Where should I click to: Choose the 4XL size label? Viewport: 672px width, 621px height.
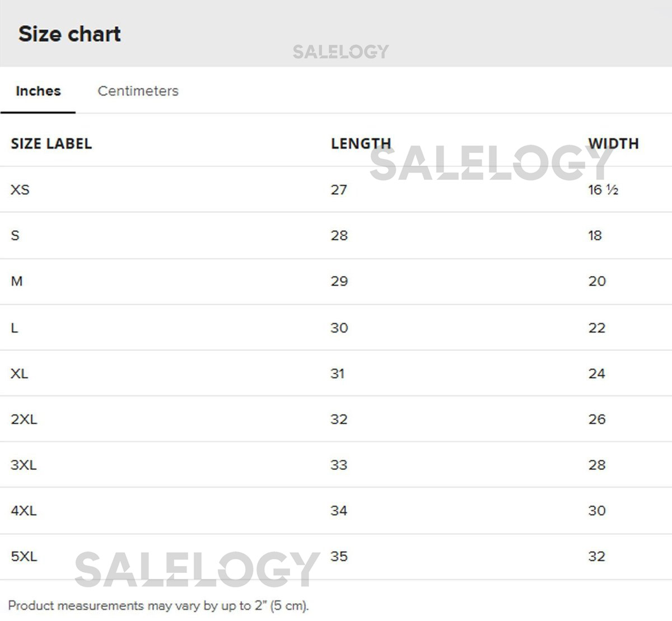(24, 511)
